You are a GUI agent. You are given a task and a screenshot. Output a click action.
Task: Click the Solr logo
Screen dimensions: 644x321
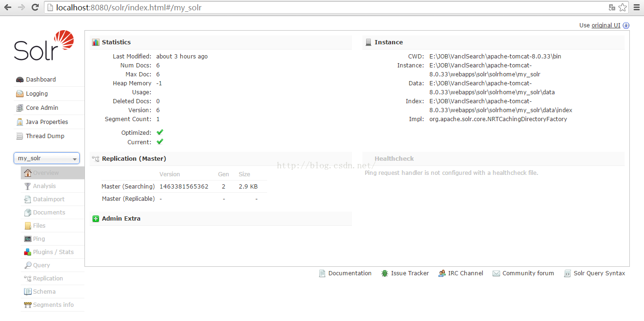(44, 46)
